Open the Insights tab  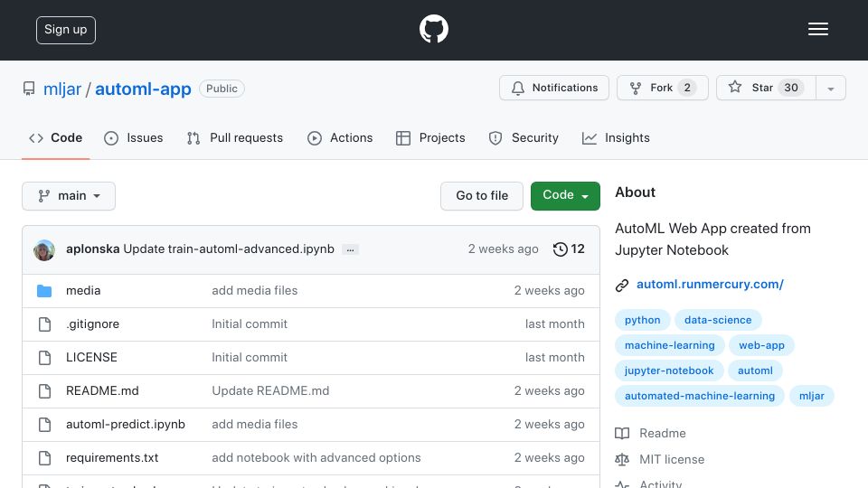[616, 137]
